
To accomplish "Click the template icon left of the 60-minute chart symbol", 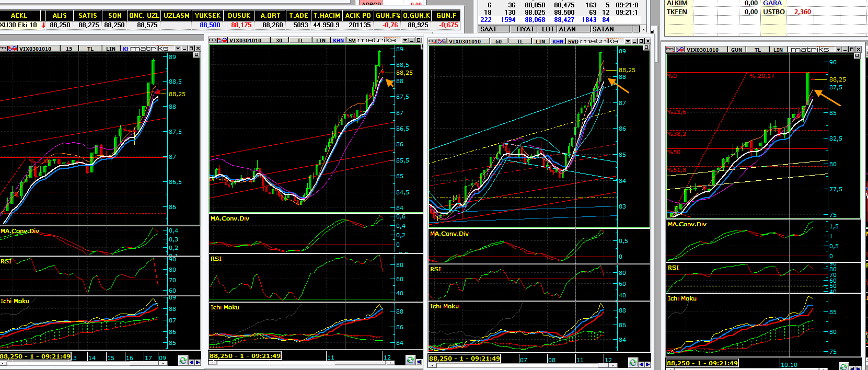I will coord(433,41).
